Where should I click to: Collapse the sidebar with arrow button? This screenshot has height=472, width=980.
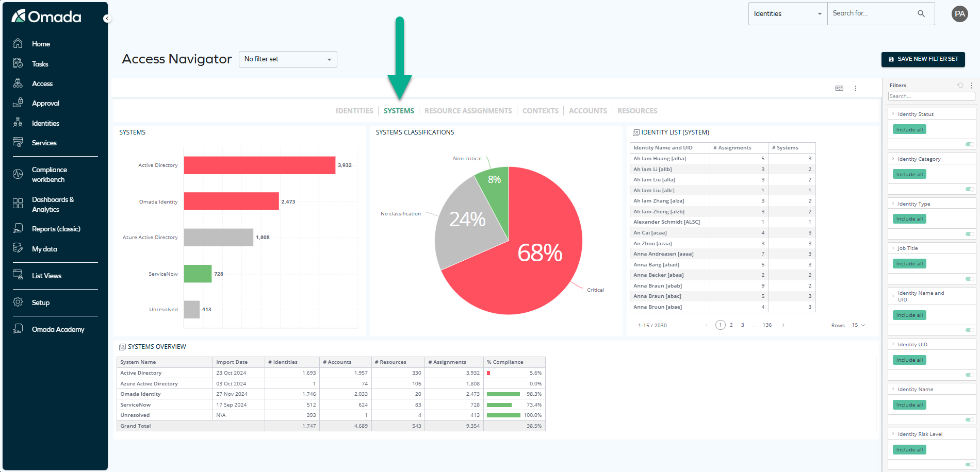[x=107, y=19]
